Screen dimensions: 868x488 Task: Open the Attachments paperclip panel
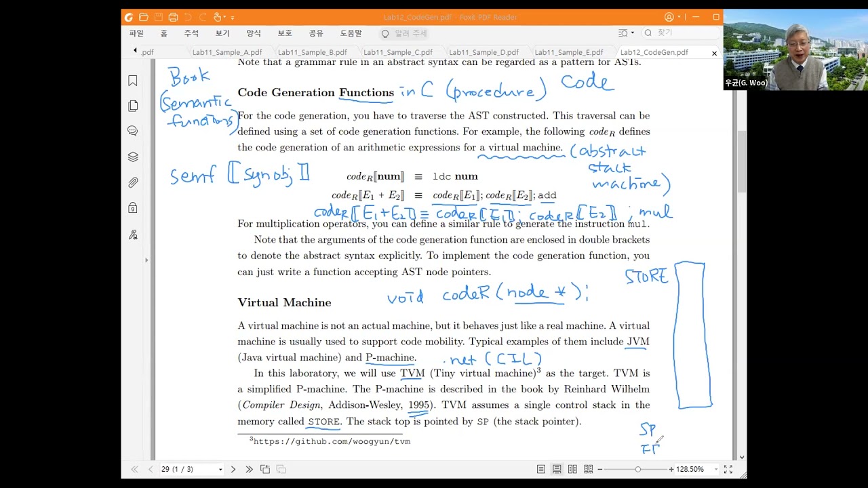[133, 182]
